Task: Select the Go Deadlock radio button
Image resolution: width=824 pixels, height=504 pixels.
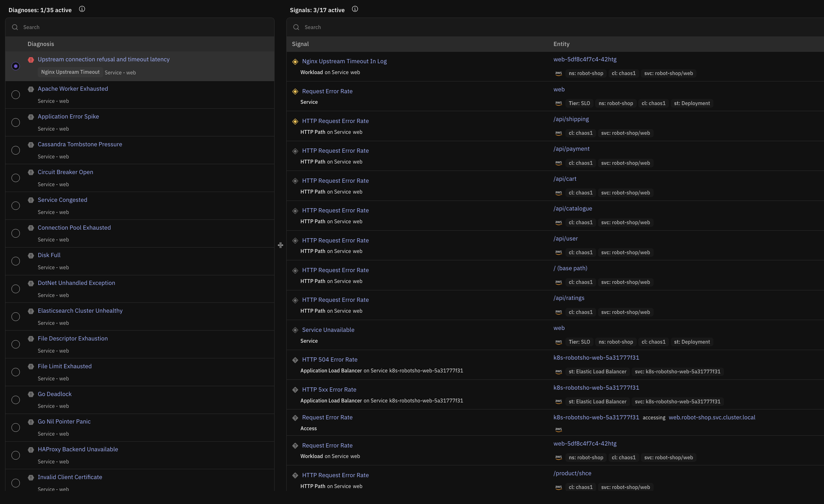Action: (16, 400)
